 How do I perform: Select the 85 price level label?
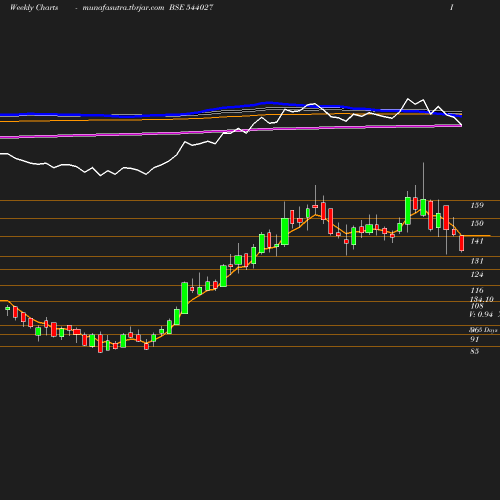pos(474,351)
